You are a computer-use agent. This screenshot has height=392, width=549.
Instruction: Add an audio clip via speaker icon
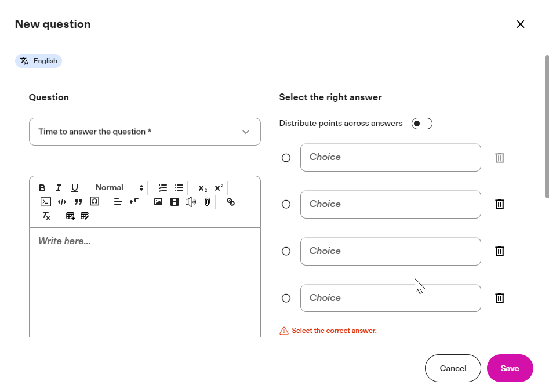pyautogui.click(x=191, y=202)
